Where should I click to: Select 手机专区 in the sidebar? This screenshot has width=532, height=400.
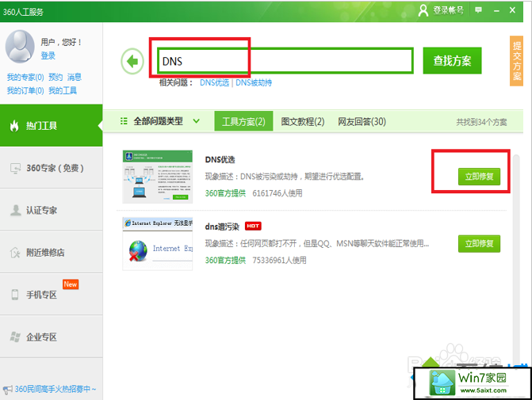[x=52, y=295]
